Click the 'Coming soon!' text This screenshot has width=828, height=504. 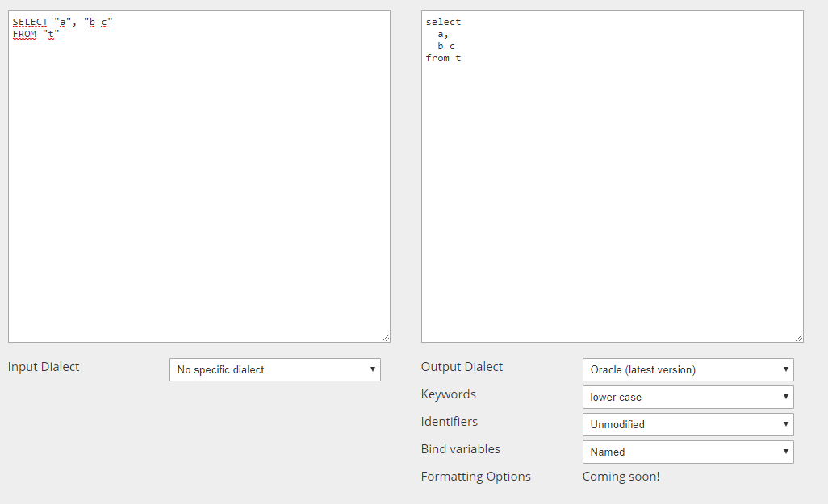pos(621,477)
